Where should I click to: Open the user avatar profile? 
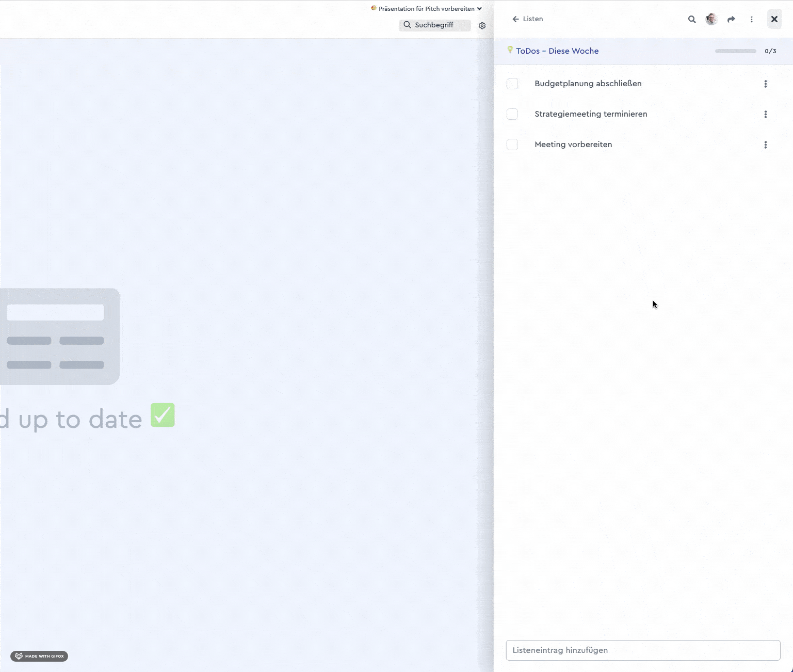[711, 19]
